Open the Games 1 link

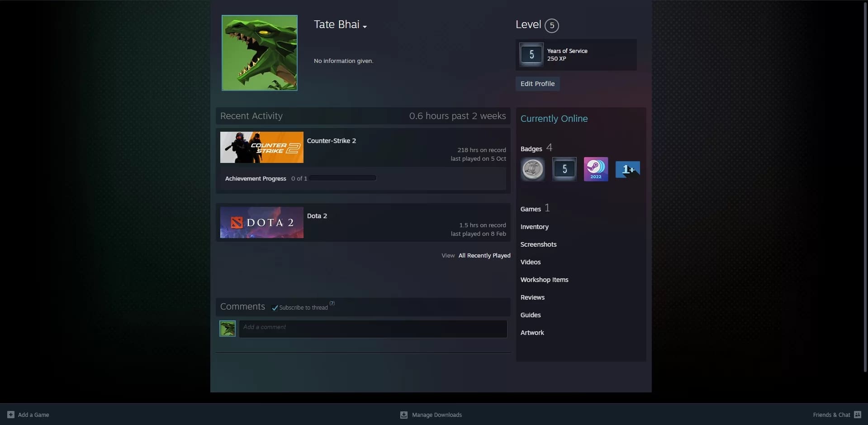535,208
